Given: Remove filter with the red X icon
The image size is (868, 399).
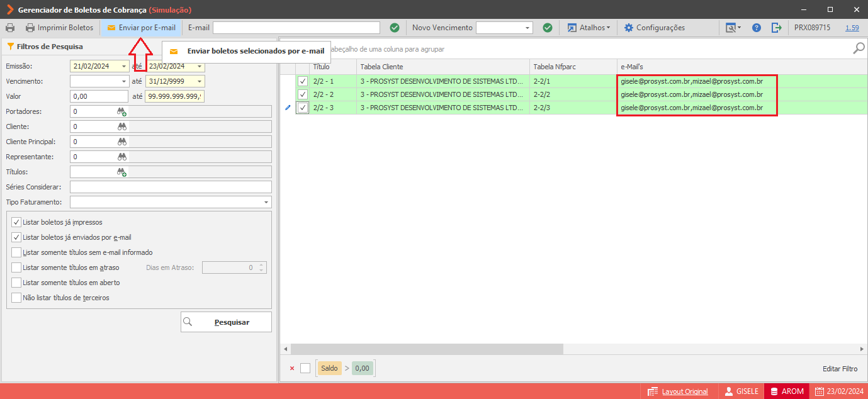Looking at the screenshot, I should pos(292,369).
